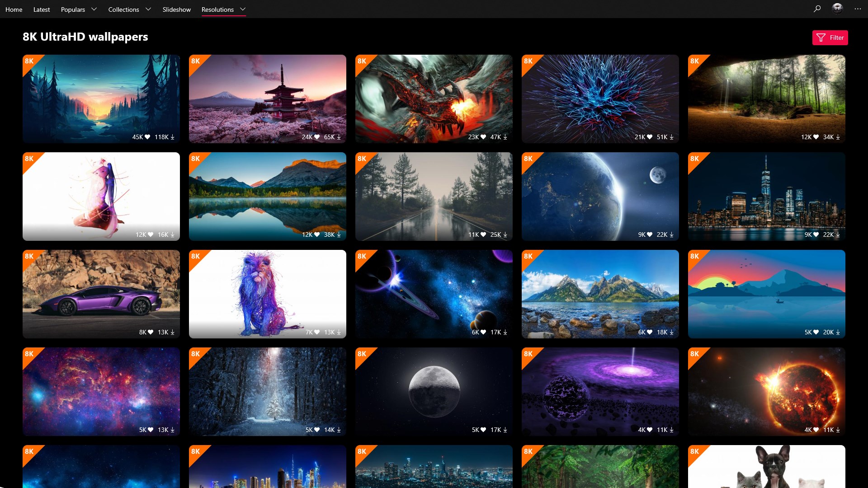
Task: Open the user profile avatar
Action: pos(837,9)
